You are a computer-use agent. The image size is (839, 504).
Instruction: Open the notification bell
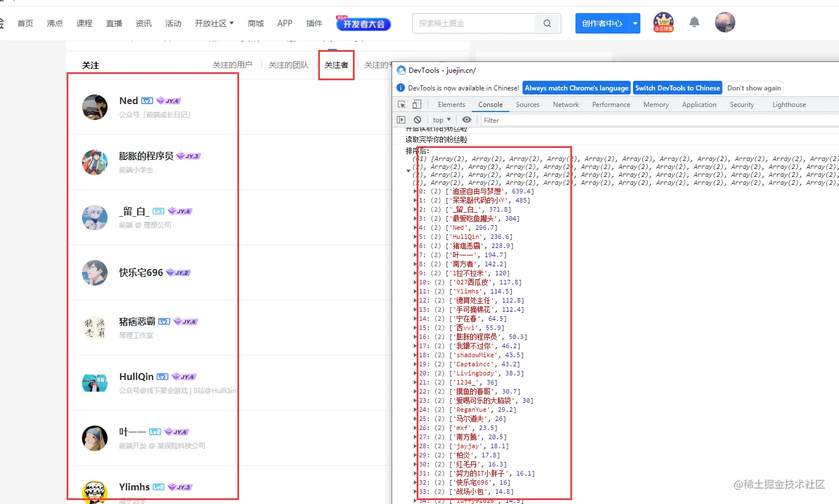pyautogui.click(x=694, y=23)
